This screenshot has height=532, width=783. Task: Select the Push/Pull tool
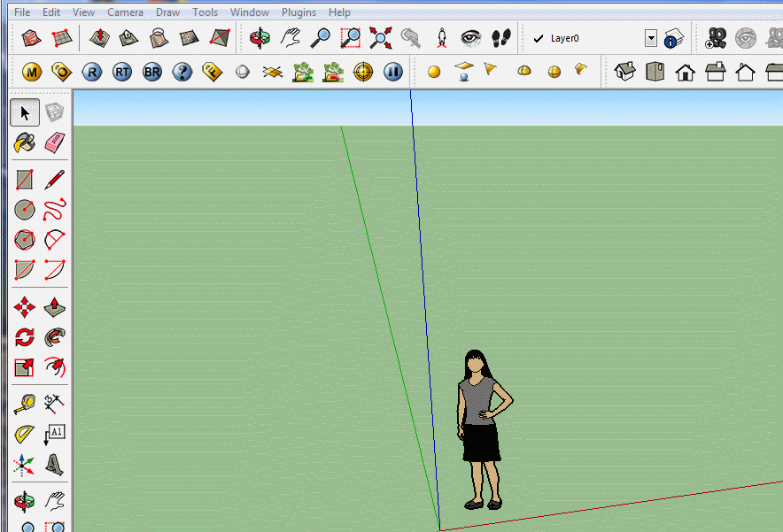coord(54,307)
